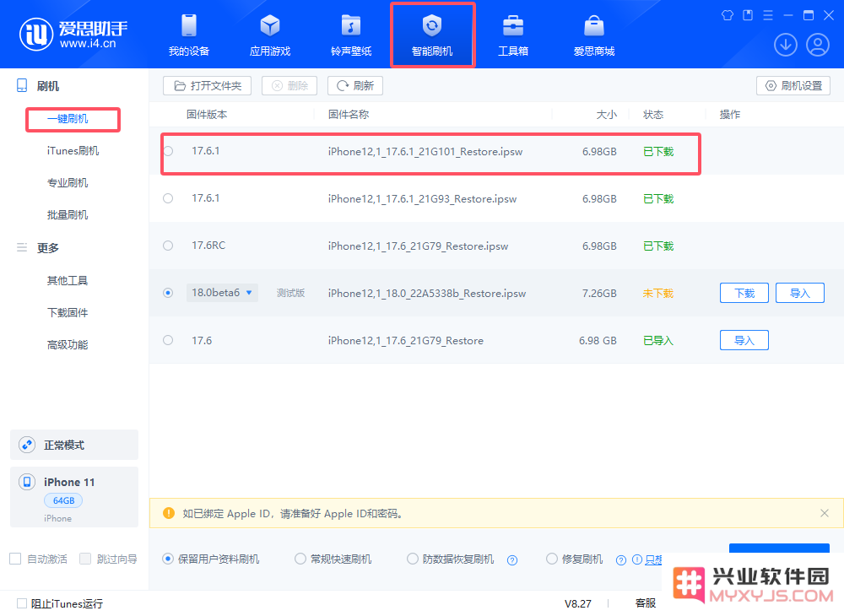Viewport: 844px width, 616px height.
Task: Click the feedback note icon in title bar
Action: coord(748,15)
